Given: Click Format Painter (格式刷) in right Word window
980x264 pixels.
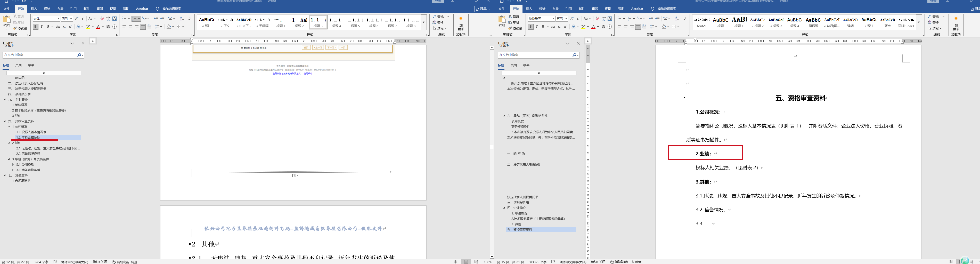Looking at the screenshot, I should point(515,29).
